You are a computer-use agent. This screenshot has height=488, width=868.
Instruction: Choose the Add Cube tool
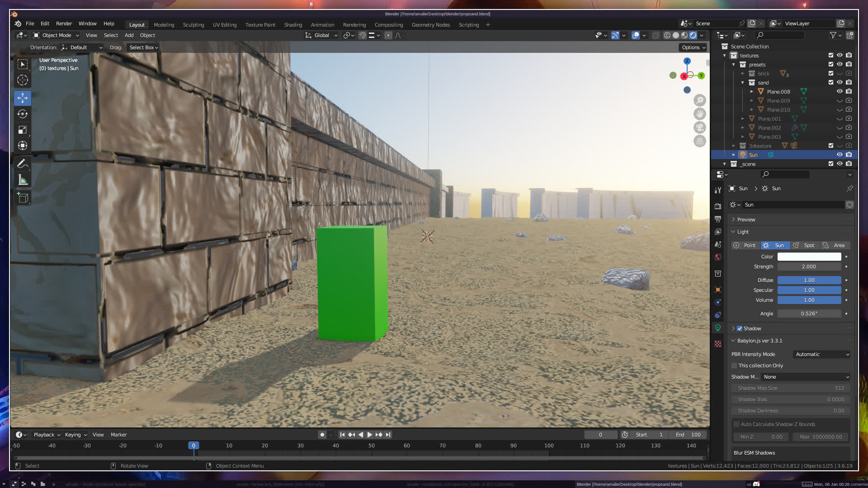point(23,197)
